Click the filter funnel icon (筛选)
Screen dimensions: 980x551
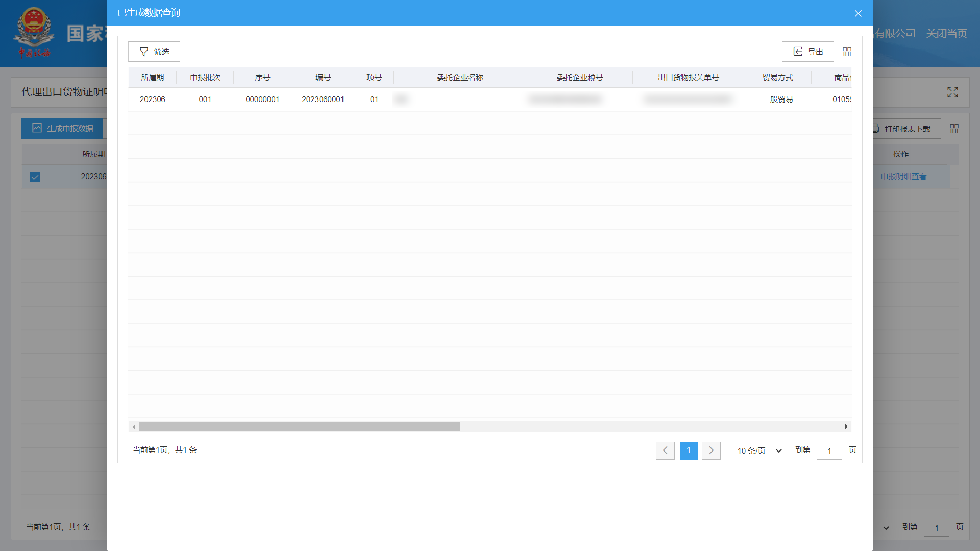[144, 52]
